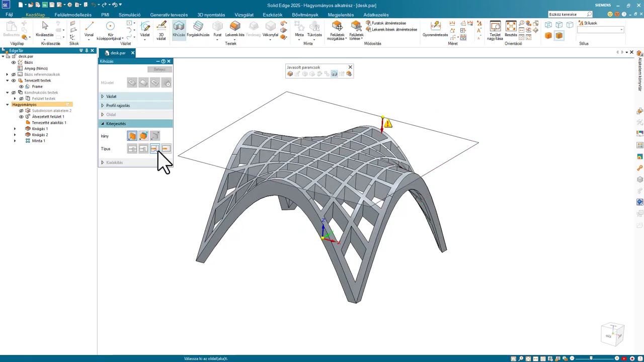The image size is (644, 362).
Task: Select the Tükrözés mirror tool
Action: coord(314,29)
